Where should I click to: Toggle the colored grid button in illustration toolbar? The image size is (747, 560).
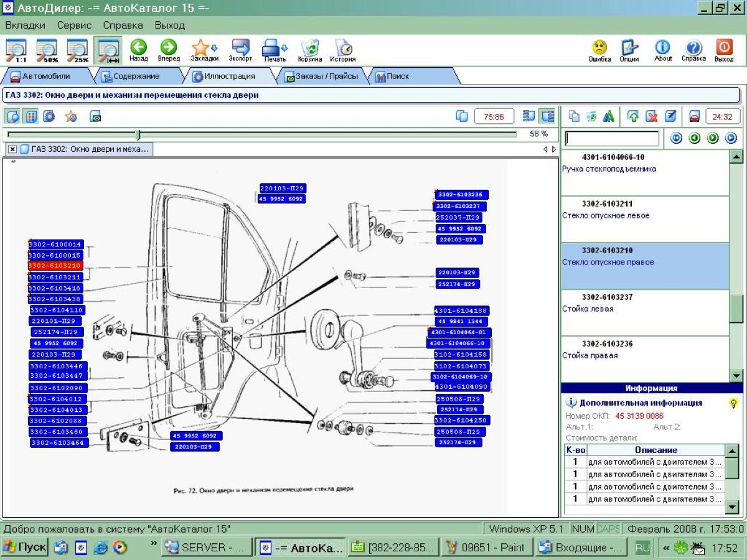pos(31,116)
